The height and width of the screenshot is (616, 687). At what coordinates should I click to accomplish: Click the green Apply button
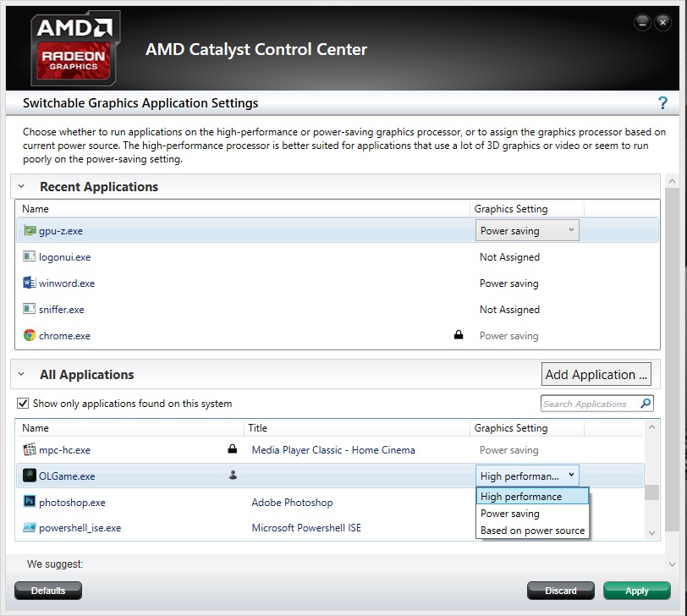click(636, 591)
